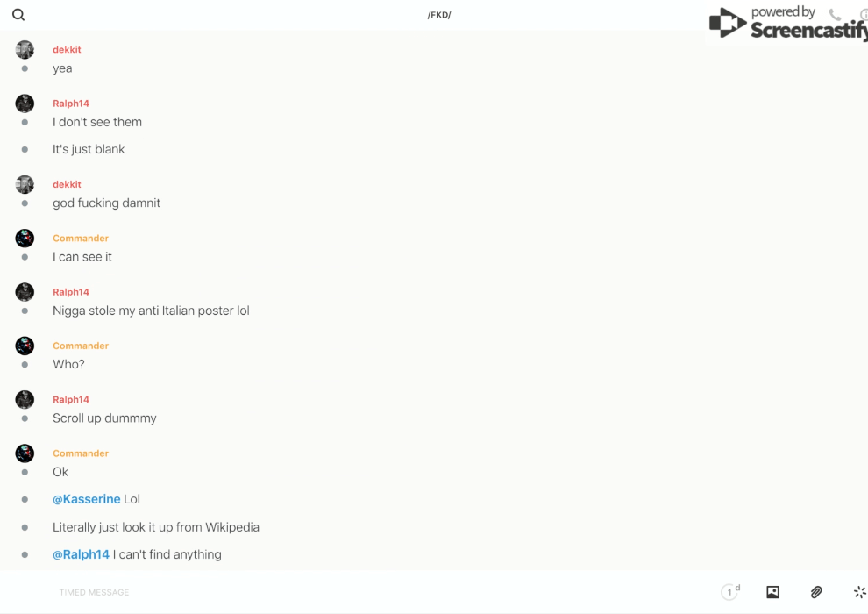
Task: Select status dot next to 'It's just blank'
Action: (x=25, y=149)
